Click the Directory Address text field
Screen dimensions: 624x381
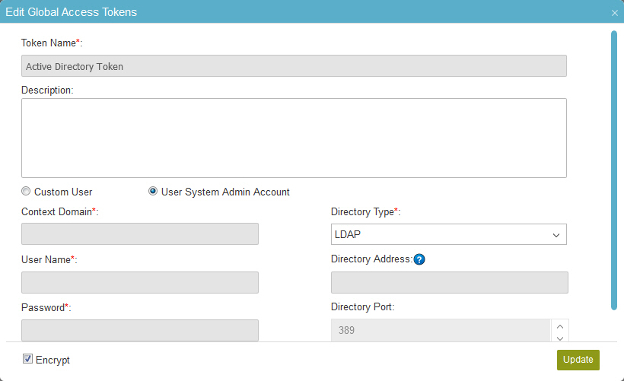click(x=449, y=282)
